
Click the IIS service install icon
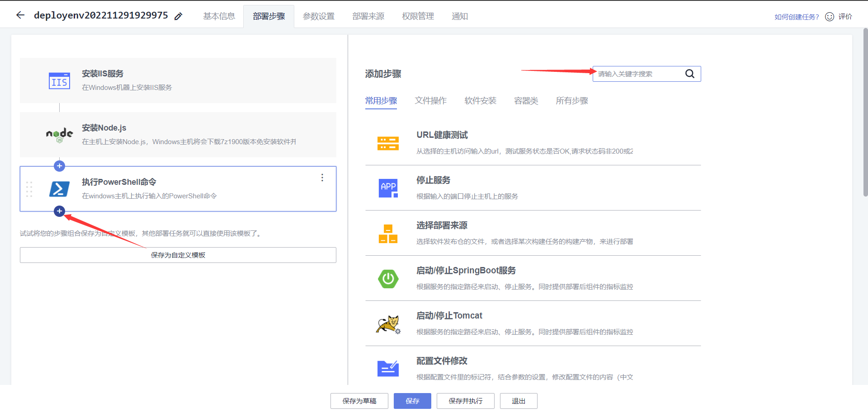(59, 80)
